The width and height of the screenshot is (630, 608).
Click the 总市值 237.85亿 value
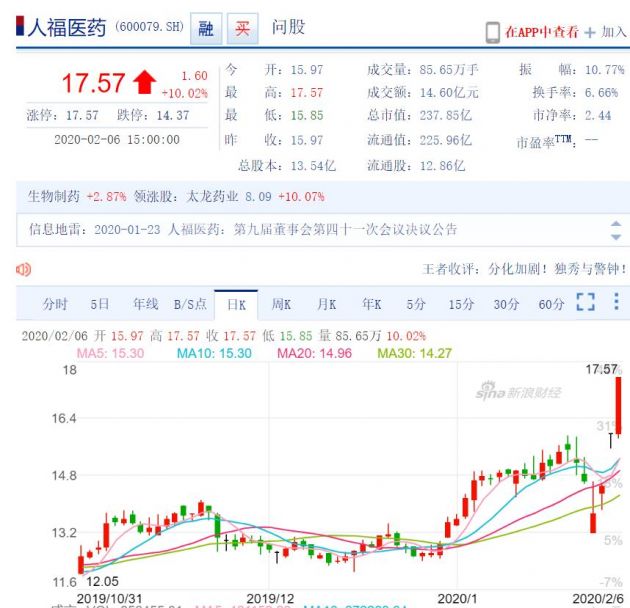446,116
